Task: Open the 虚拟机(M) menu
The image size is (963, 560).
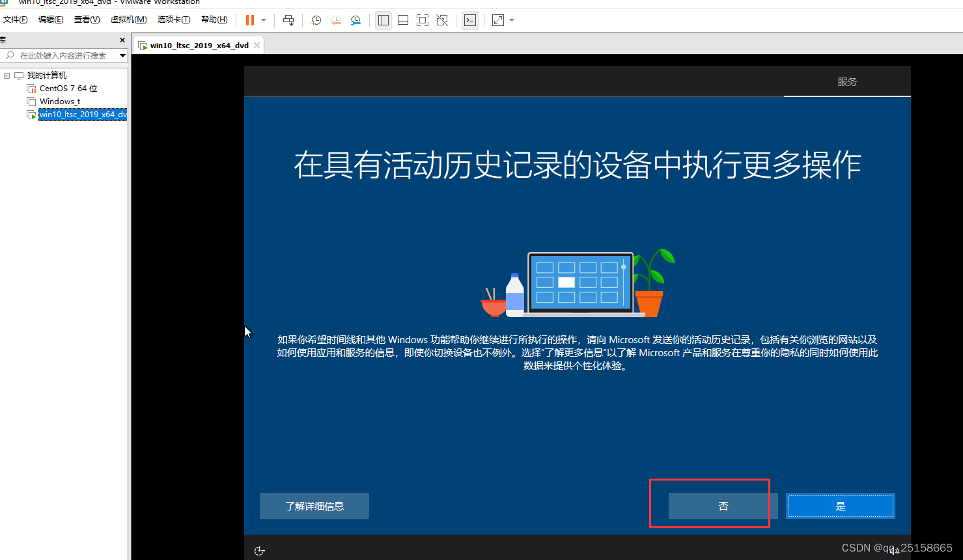Action: [128, 20]
